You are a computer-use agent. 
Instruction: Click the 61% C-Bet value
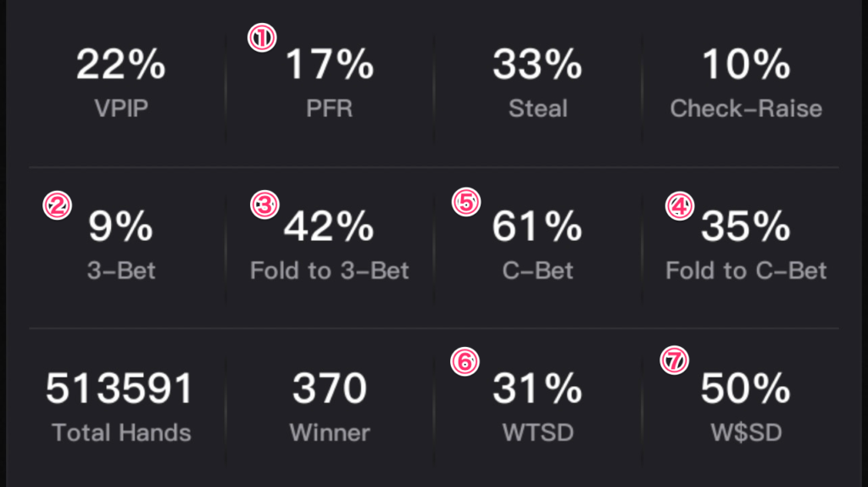tap(537, 226)
